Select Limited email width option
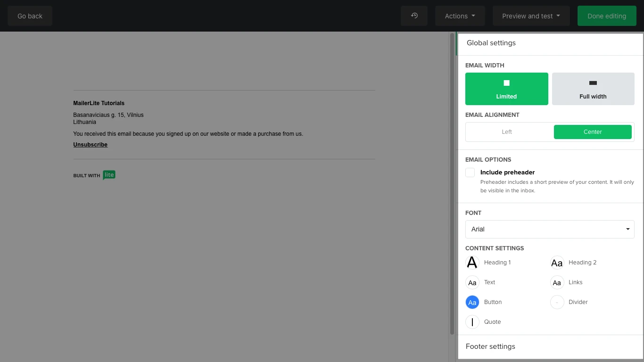 [506, 89]
